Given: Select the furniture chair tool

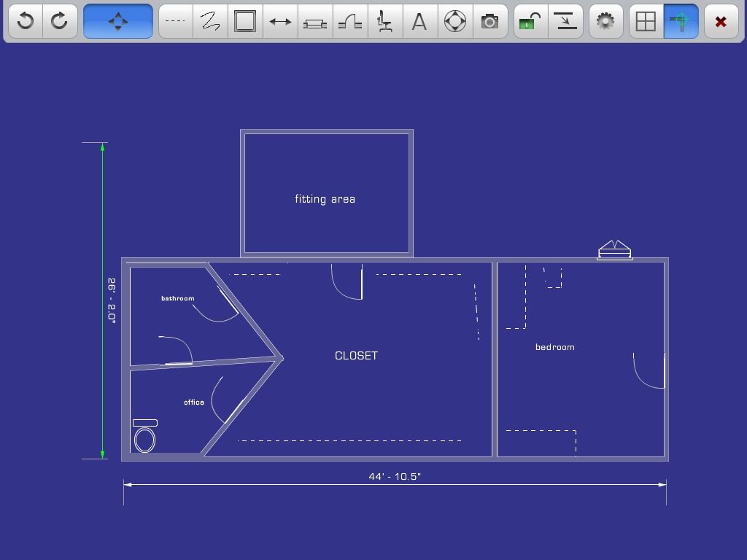Looking at the screenshot, I should click(384, 21).
